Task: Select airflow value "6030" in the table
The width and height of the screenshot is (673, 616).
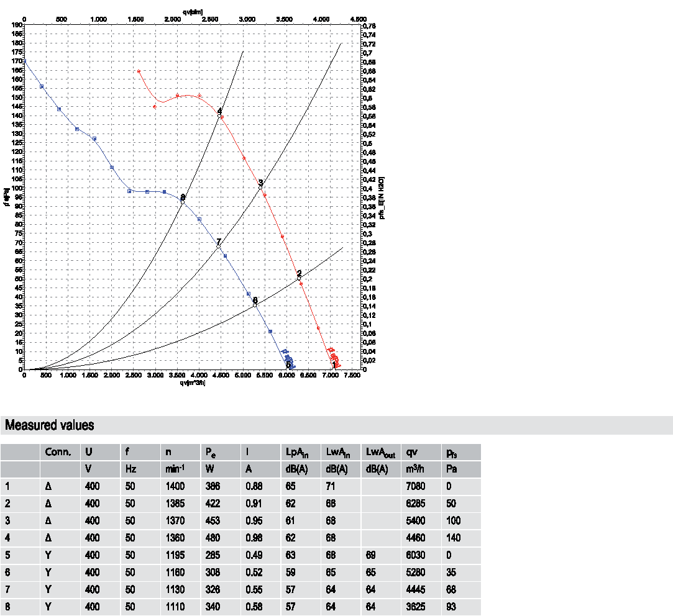Action: tap(416, 555)
